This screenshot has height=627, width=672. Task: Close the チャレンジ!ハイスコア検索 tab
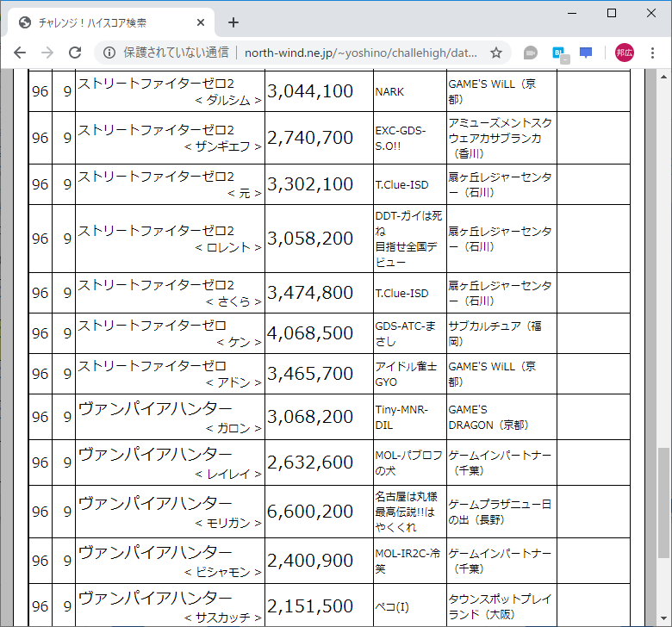201,22
